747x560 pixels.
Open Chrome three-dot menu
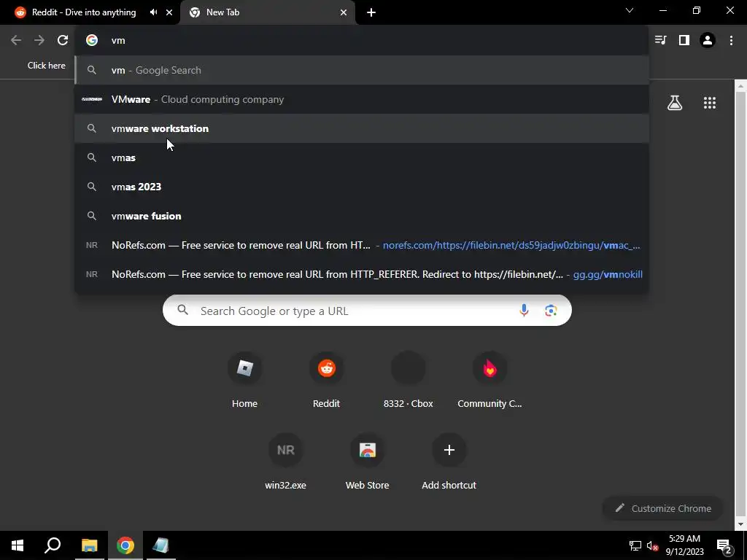[731, 41]
